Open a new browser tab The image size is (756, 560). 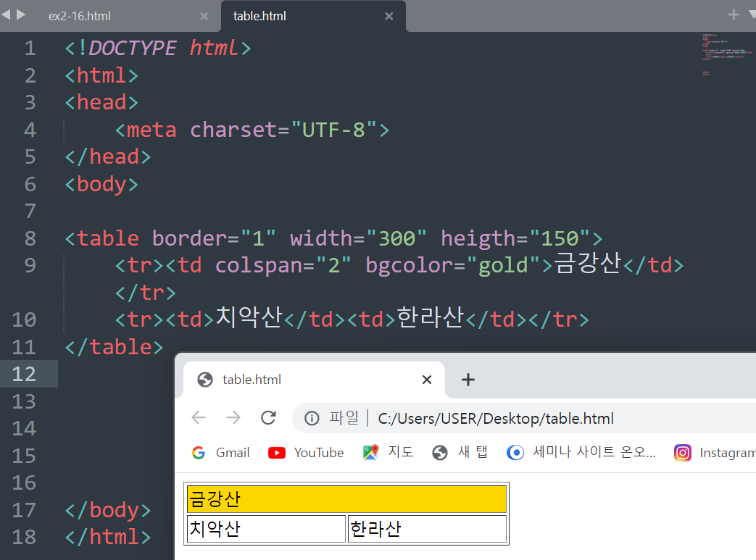click(468, 380)
